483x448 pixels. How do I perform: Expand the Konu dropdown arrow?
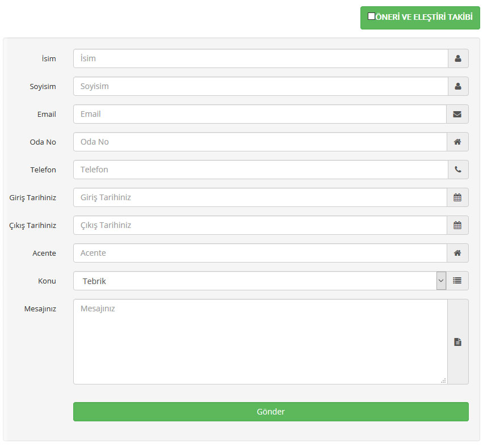pos(441,281)
